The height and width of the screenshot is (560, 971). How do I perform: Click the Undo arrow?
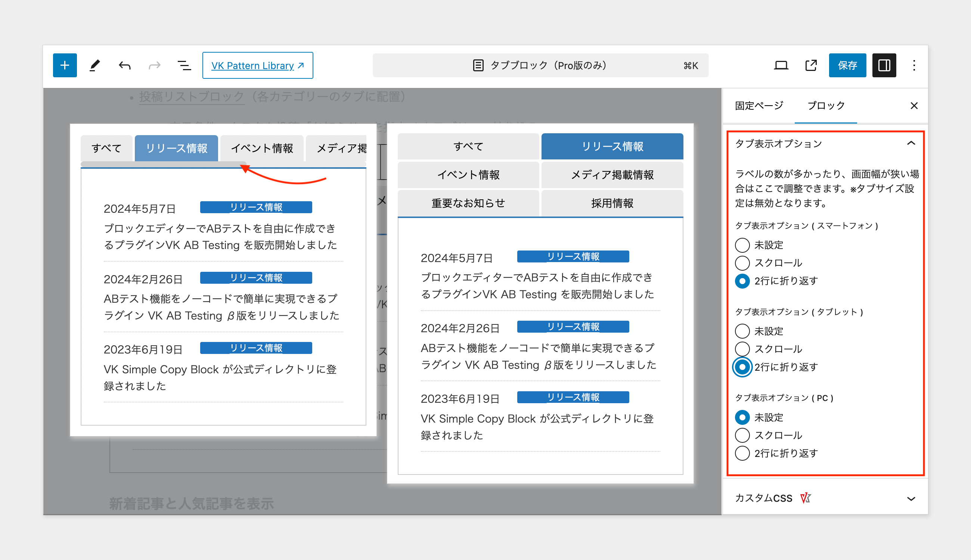click(x=124, y=65)
